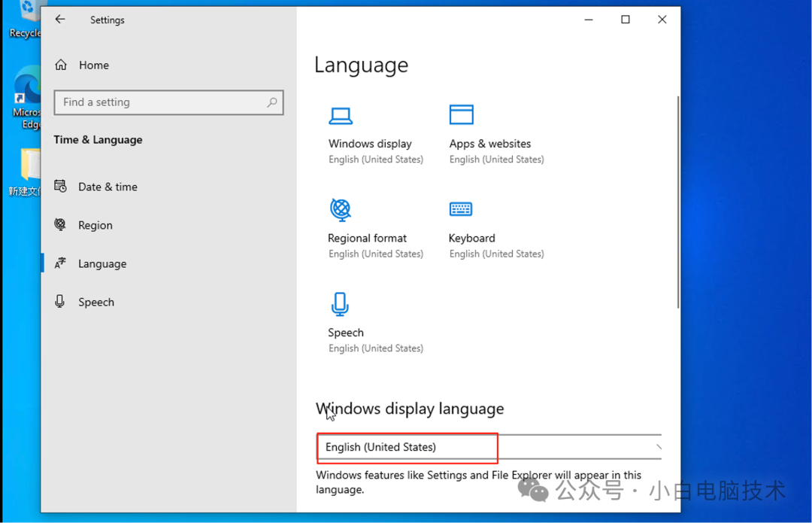Open the Region settings page
This screenshot has height=523, width=812.
[95, 226]
